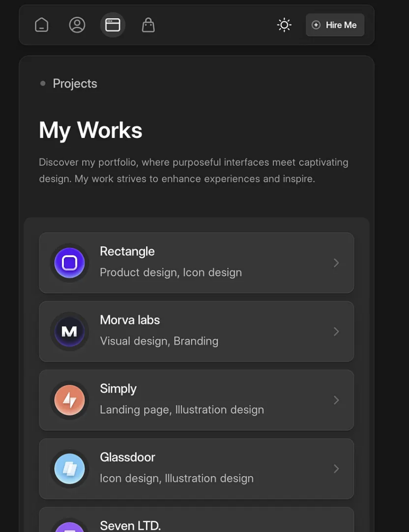
Task: Open the Simply project title
Action: click(118, 389)
